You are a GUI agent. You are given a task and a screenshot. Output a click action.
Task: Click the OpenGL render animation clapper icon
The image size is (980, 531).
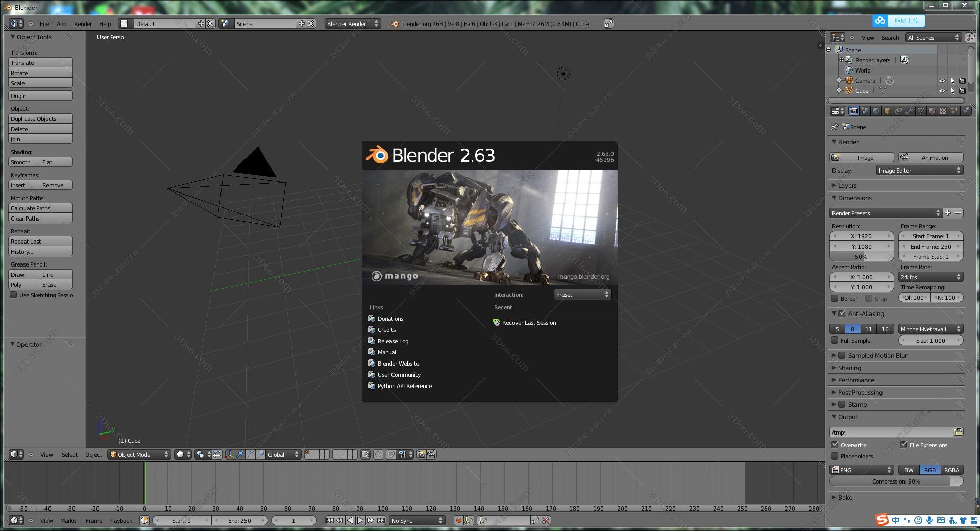click(x=431, y=454)
